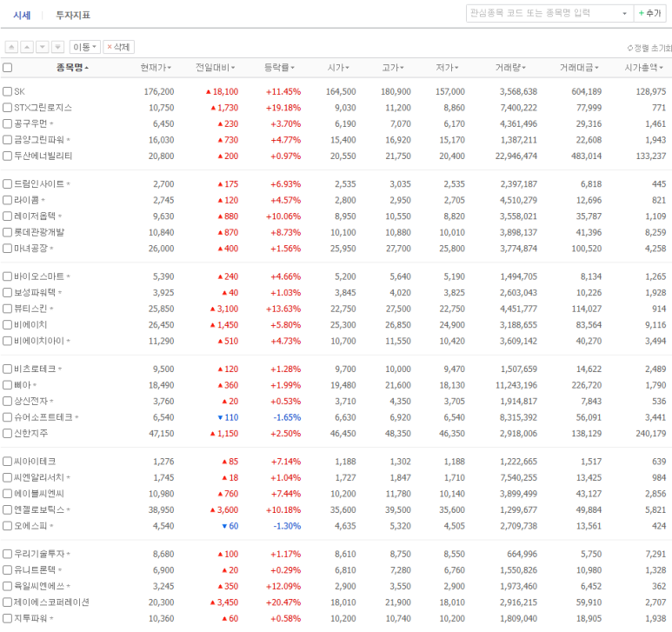The image size is (672, 632).
Task: Sort by the 시가 column
Action: coord(338,68)
